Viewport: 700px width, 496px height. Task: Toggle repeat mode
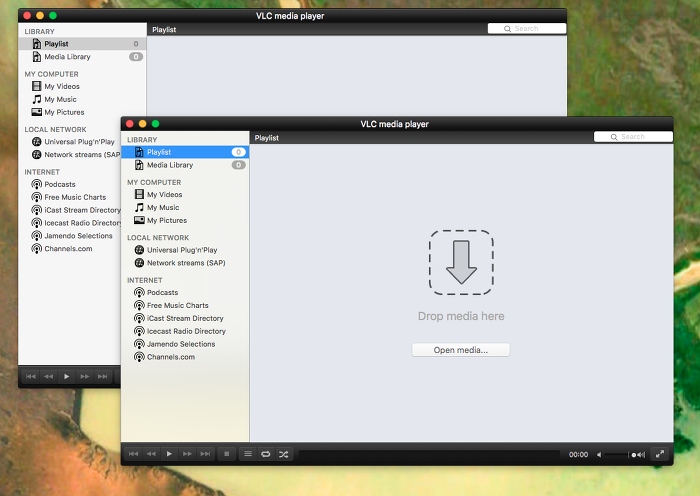266,454
